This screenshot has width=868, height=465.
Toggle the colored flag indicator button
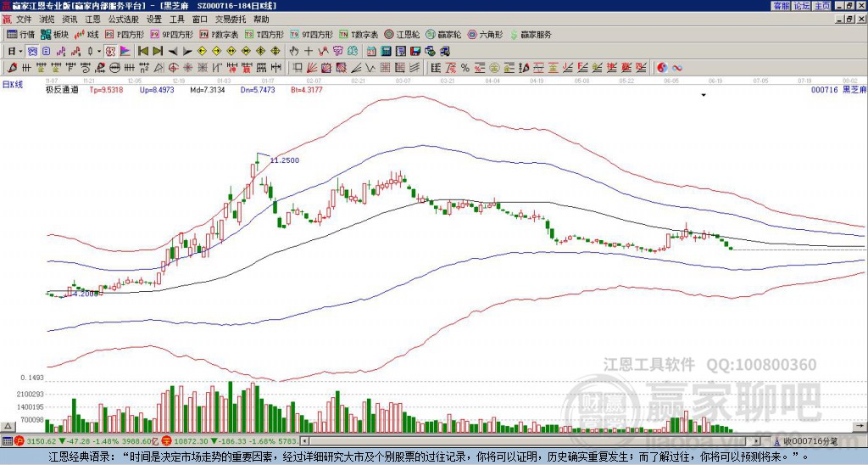tap(125, 51)
